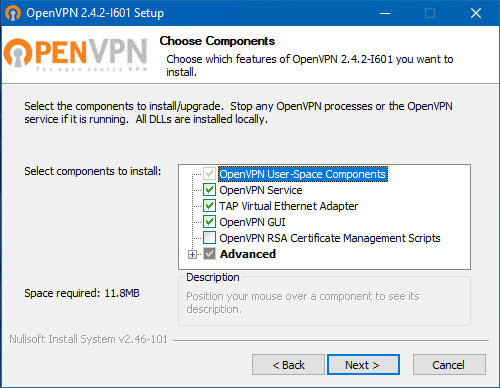Viewport: 500px width, 388px height.
Task: Click the 'Select components to install:' label
Action: coord(93,171)
